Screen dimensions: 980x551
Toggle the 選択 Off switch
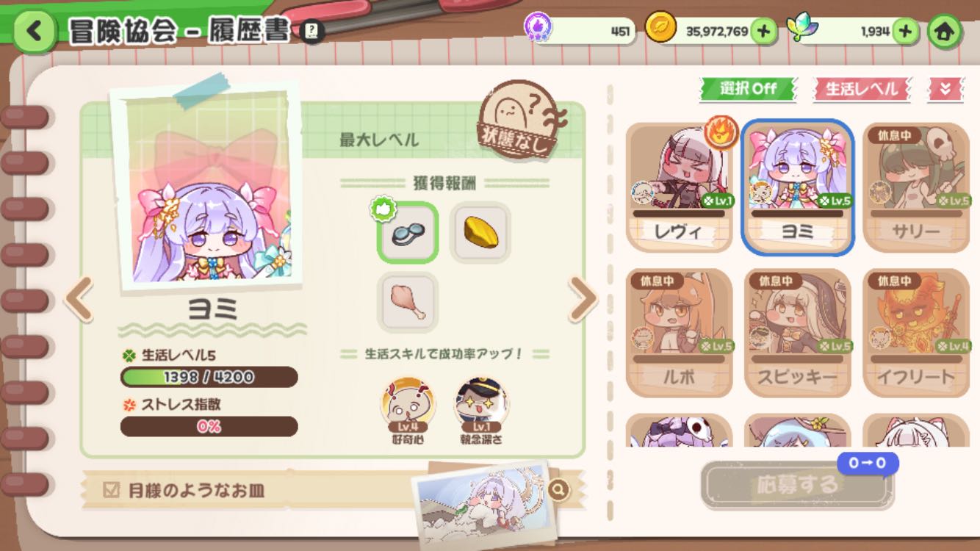[x=749, y=89]
